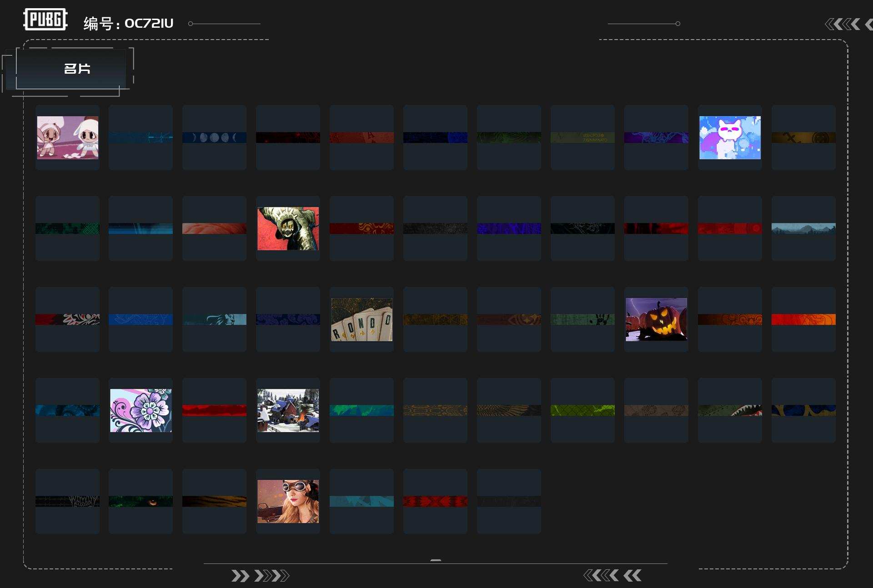Select the green handprint nameplate
873x588 pixels.
tap(582, 319)
